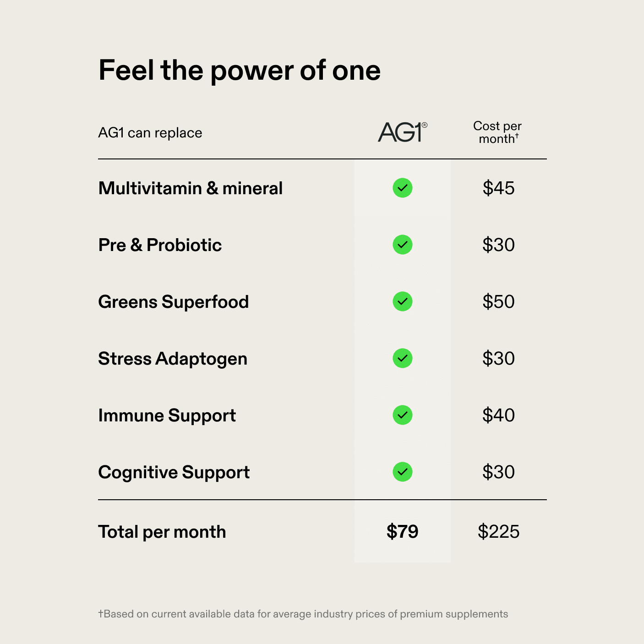Click green checkmark for Greens Superfood
The width and height of the screenshot is (644, 644).
[x=403, y=301]
